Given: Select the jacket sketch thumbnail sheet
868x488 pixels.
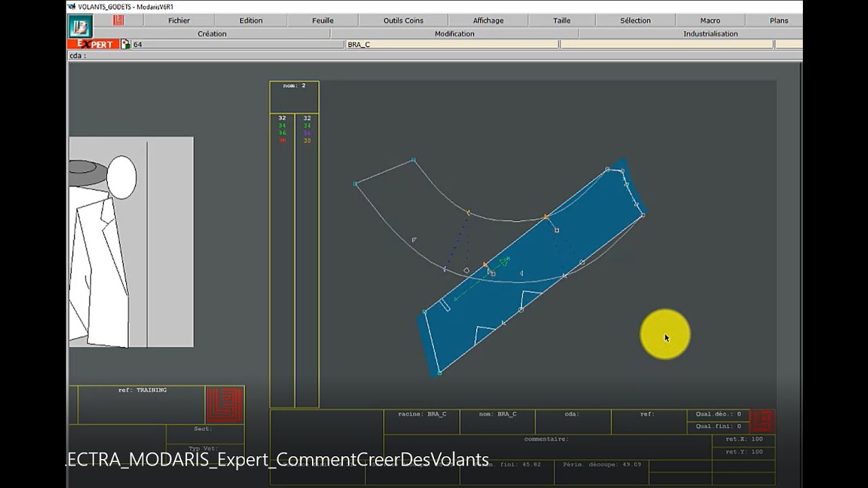Looking at the screenshot, I should pyautogui.click(x=131, y=242).
